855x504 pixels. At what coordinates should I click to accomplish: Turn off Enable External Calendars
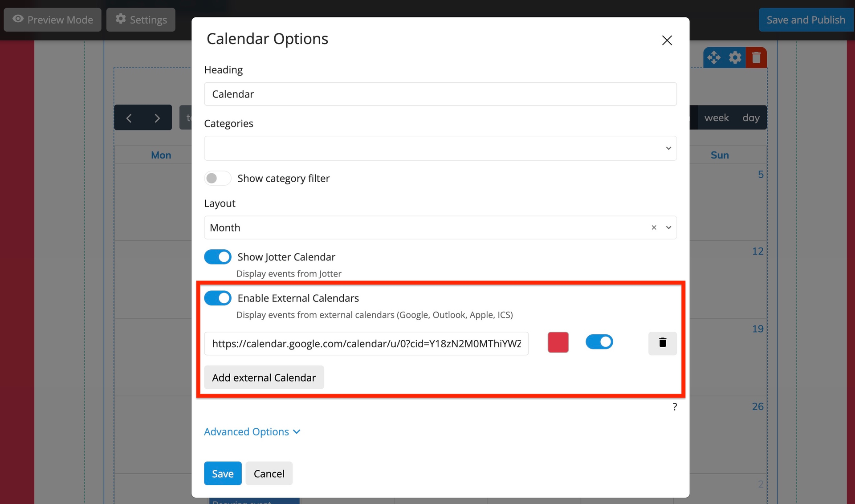click(x=217, y=298)
